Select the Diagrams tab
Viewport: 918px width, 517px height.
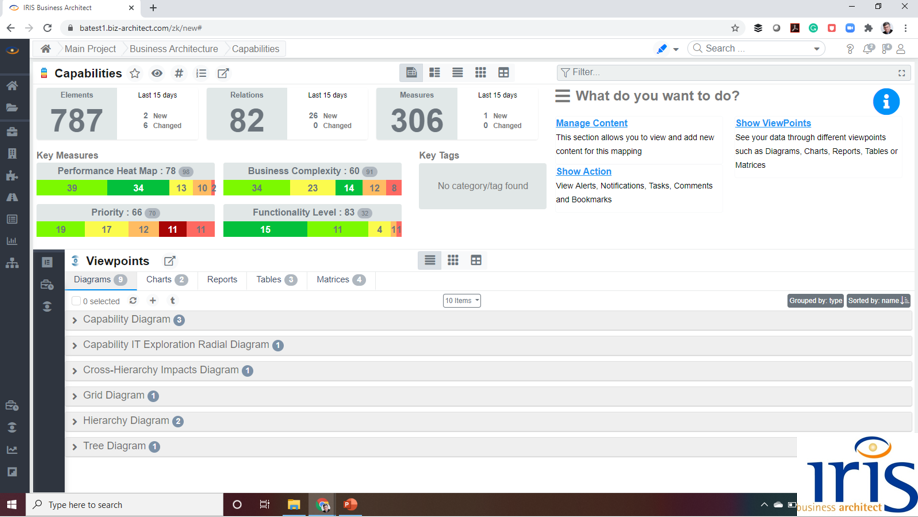(100, 280)
